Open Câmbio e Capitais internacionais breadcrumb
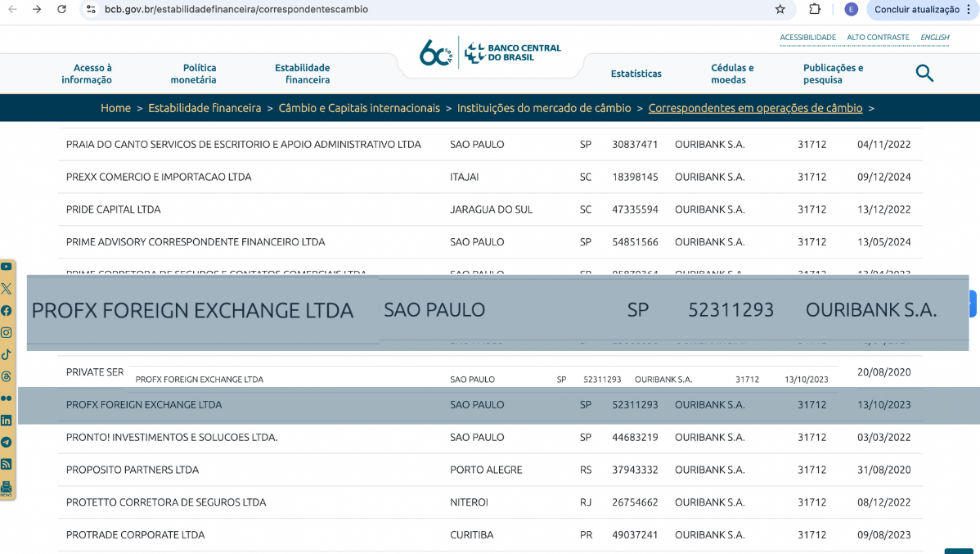 click(359, 108)
